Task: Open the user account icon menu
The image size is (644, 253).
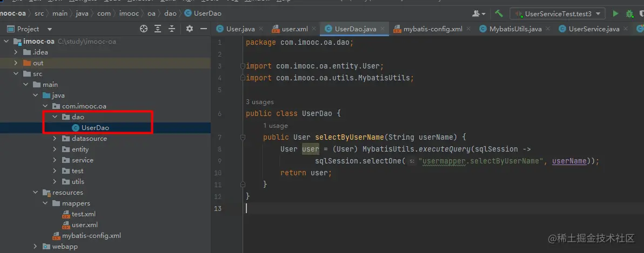Action: click(479, 13)
